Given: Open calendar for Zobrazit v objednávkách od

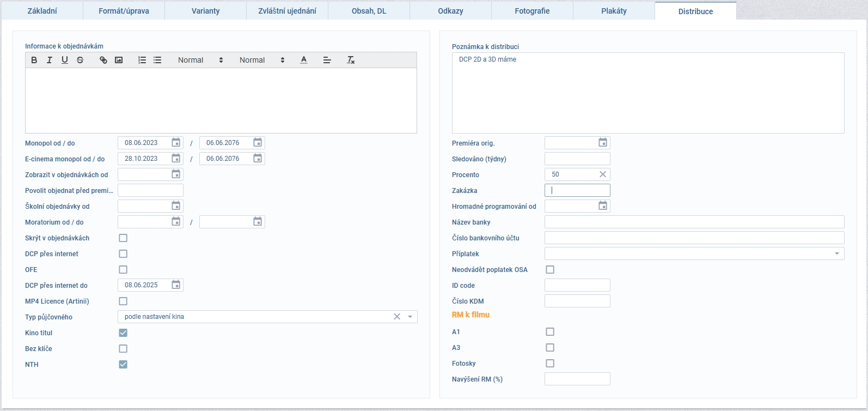Looking at the screenshot, I should click(x=176, y=174).
